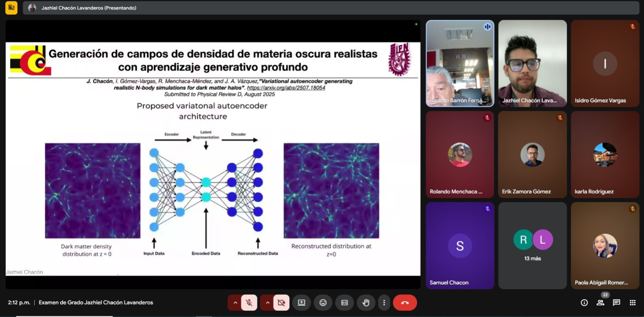644x317 pixels.
Task: Open the activities grid icon
Action: [x=633, y=302]
